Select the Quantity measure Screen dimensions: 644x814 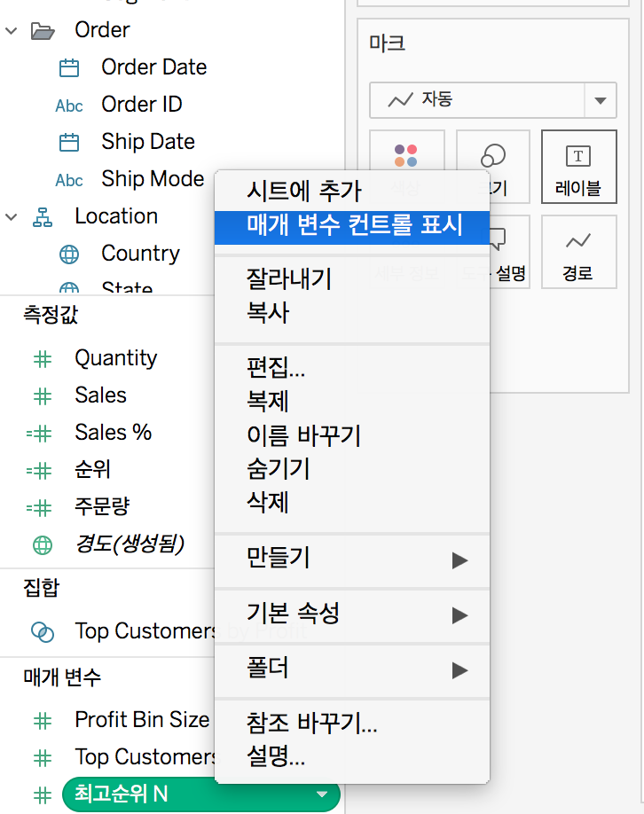[x=116, y=359]
